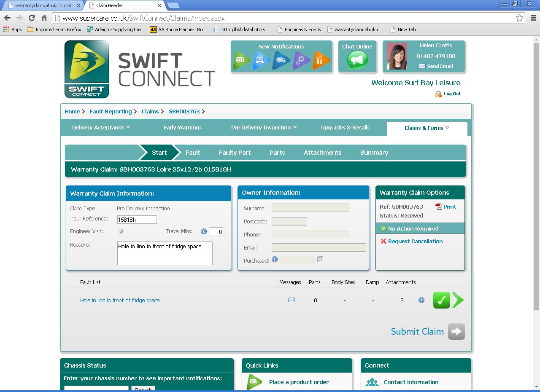The width and height of the screenshot is (540, 392).
Task: Click the Travel Mins info icon
Action: click(x=204, y=231)
